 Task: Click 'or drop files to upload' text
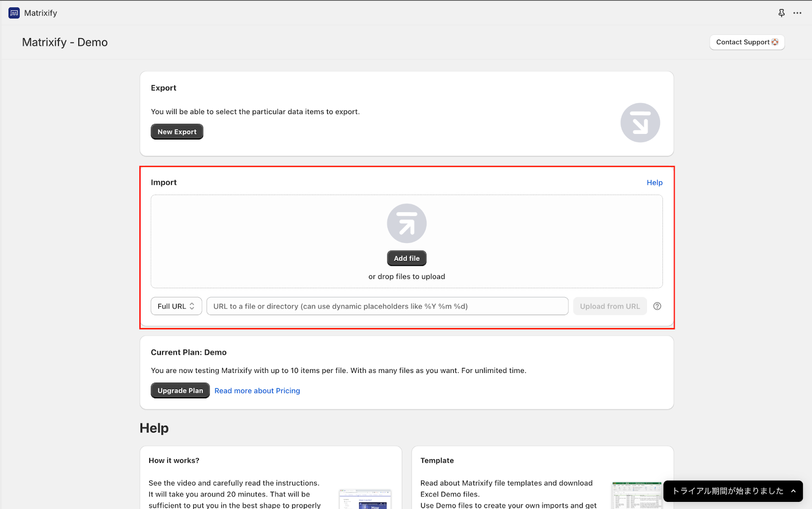point(407,277)
